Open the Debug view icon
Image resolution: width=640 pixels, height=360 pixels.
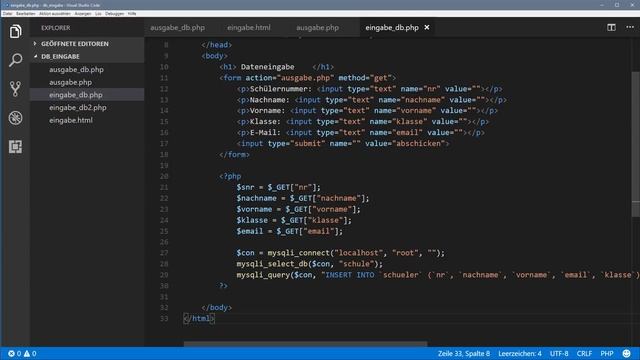point(15,118)
